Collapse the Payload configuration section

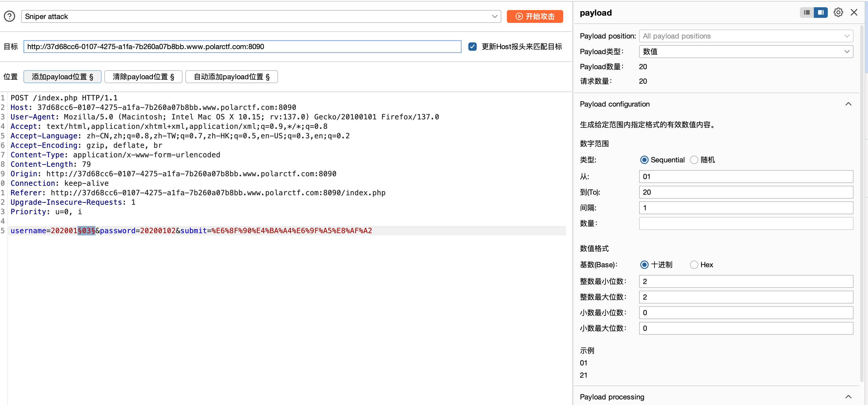848,104
